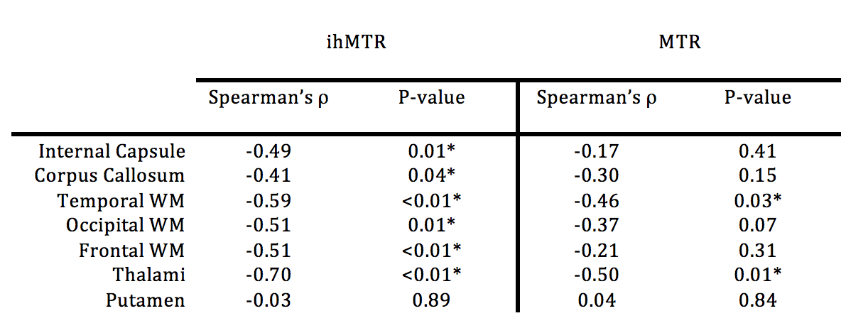The height and width of the screenshot is (328, 868).
Task: Select the 0.03* Temporal WM MTR P-value
Action: [x=757, y=201]
